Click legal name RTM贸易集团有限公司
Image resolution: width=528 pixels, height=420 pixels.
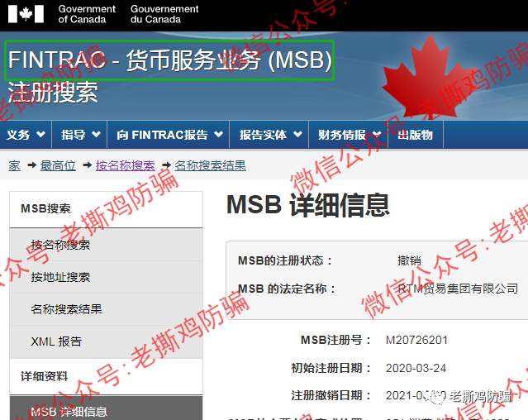[458, 289]
